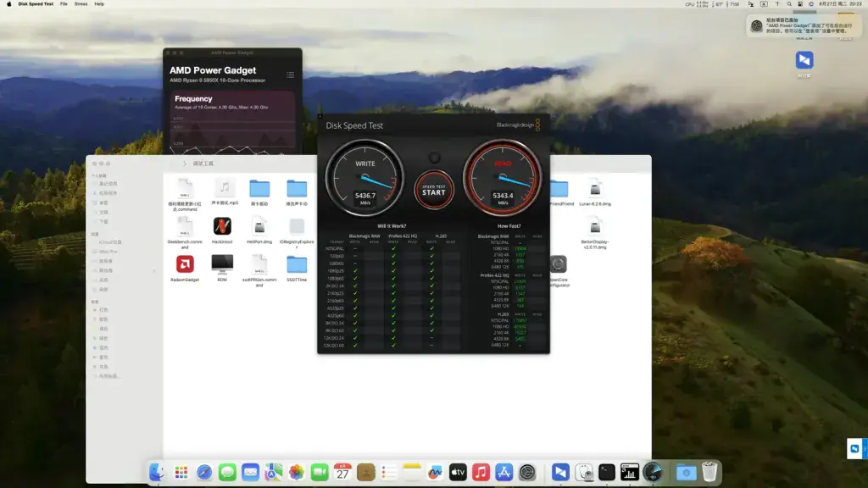
Task: Open Launchpad from the Dock
Action: coord(181,472)
